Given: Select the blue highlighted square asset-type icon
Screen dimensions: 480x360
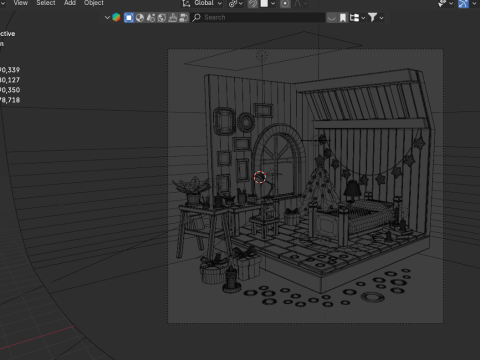Looking at the screenshot, I should [129, 17].
